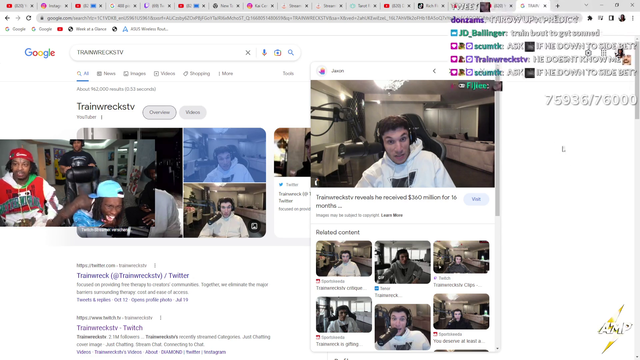This screenshot has width=640, height=360.
Task: Click the browser forward arrow
Action: (x=18, y=18)
